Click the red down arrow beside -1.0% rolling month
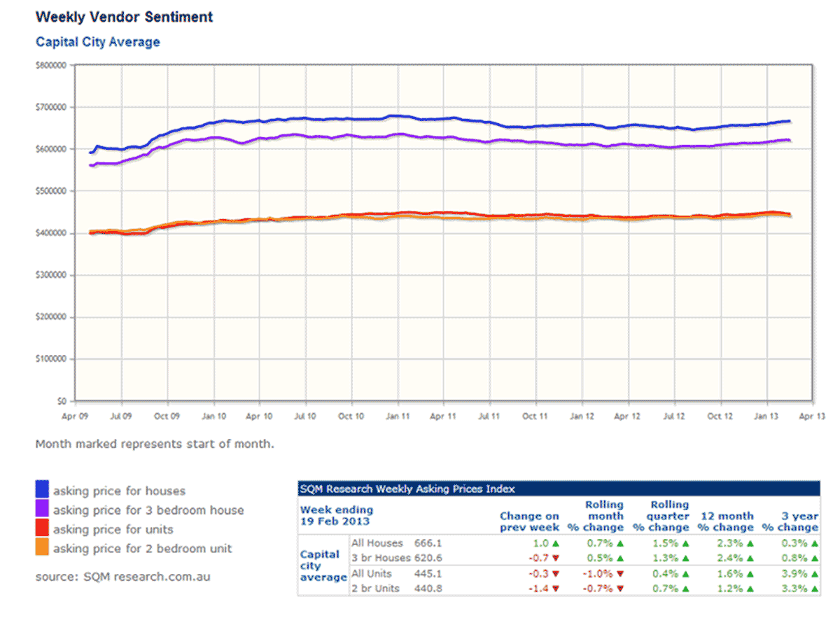The width and height of the screenshot is (840, 618). point(619,573)
